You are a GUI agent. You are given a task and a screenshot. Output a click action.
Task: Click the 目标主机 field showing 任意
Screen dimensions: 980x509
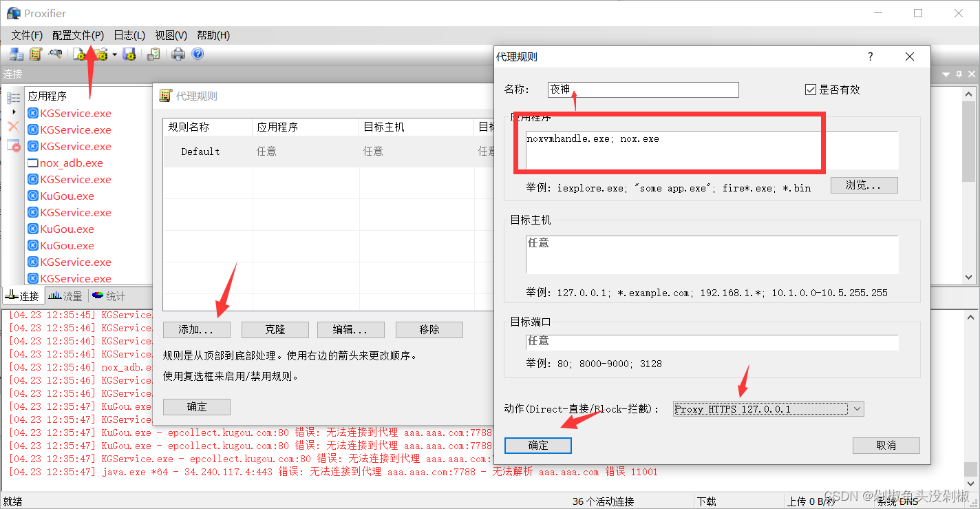tap(712, 255)
